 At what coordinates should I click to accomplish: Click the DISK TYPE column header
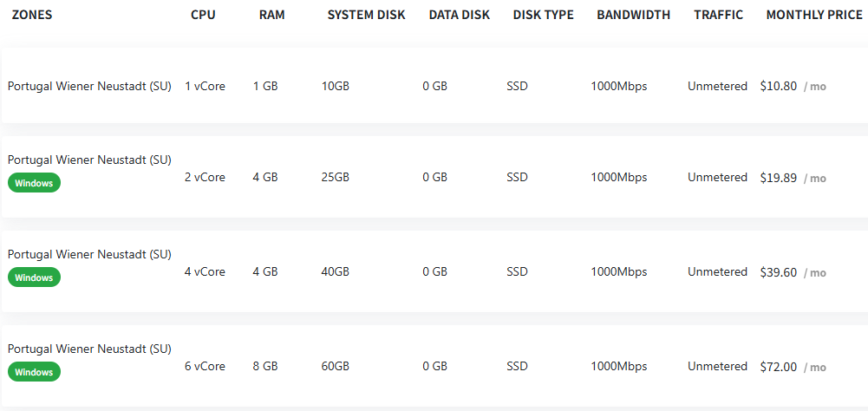click(544, 15)
